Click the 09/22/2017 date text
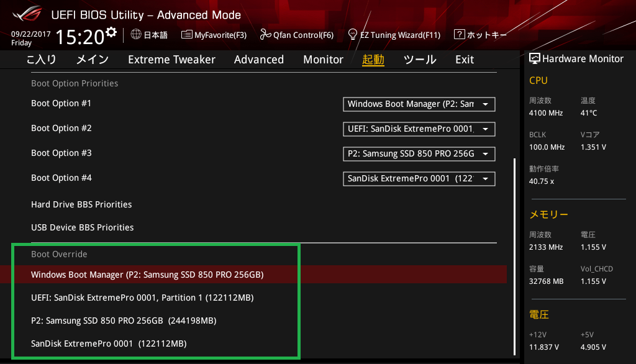Image resolution: width=636 pixels, height=364 pixels. (31, 34)
